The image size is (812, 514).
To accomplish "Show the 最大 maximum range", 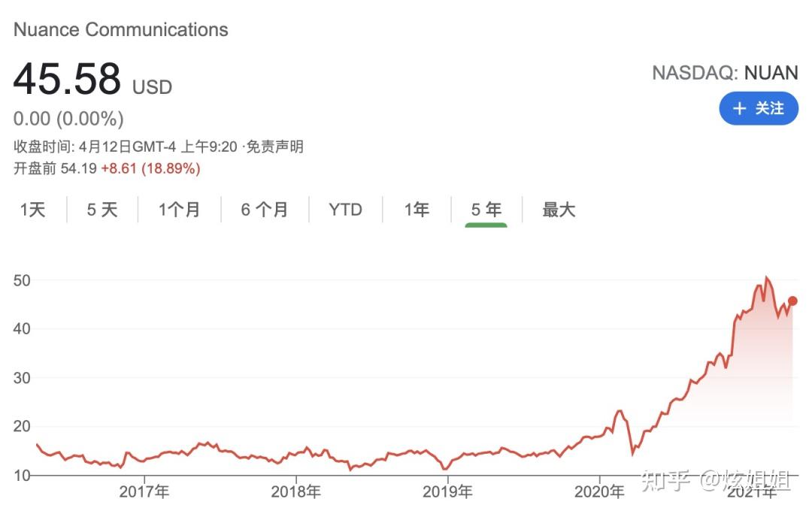I will [559, 210].
